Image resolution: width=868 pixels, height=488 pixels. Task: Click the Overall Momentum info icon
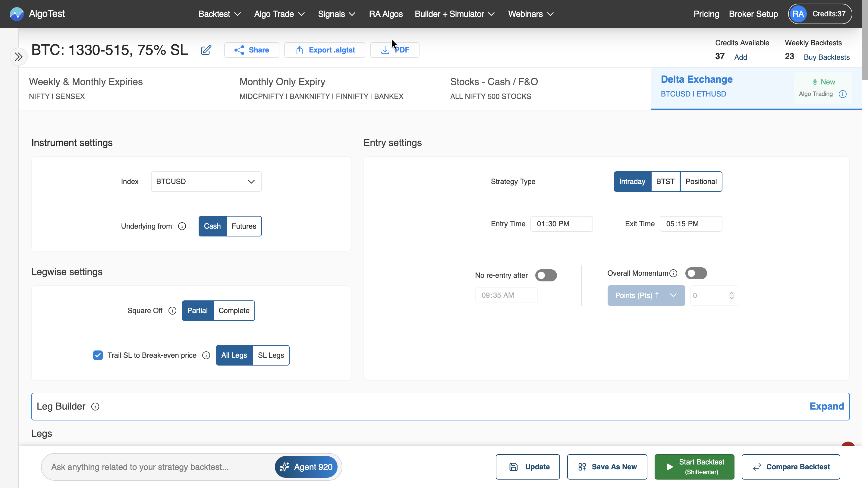click(x=673, y=274)
